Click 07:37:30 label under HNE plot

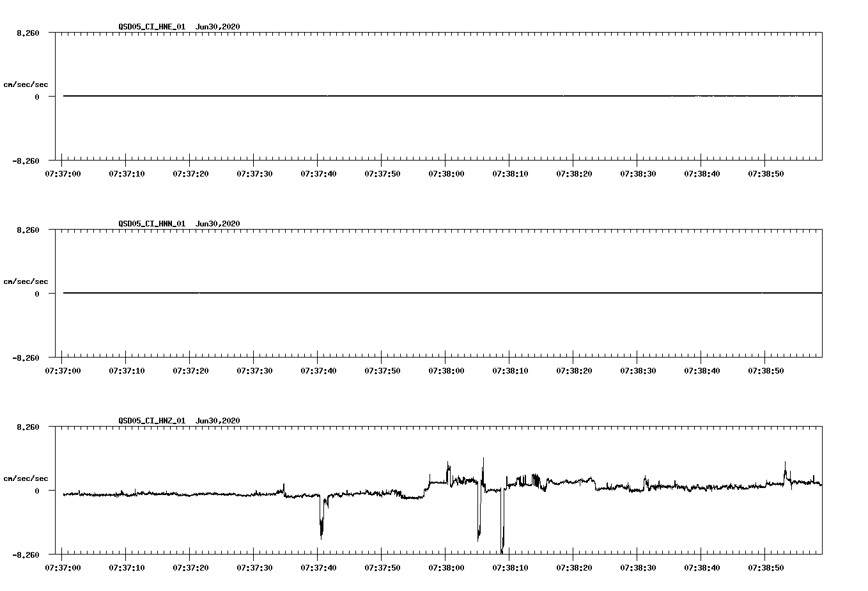point(254,173)
